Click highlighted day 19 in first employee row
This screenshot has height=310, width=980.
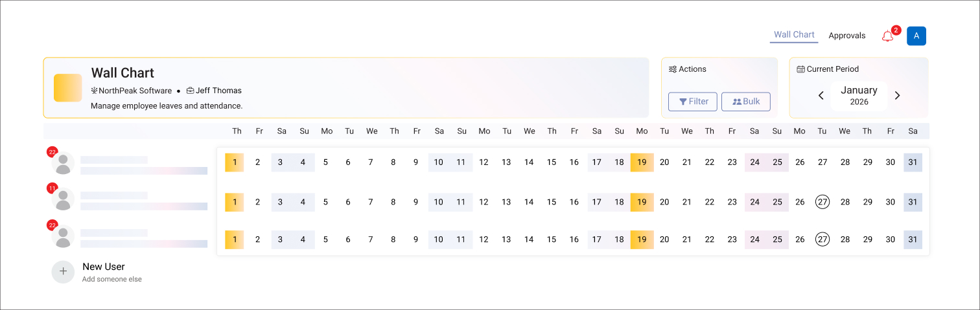[642, 162]
